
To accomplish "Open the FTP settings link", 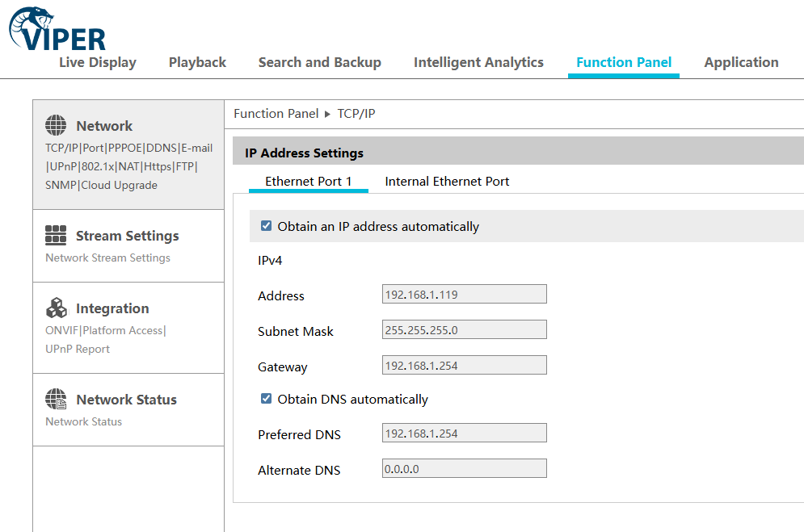I will click(183, 166).
